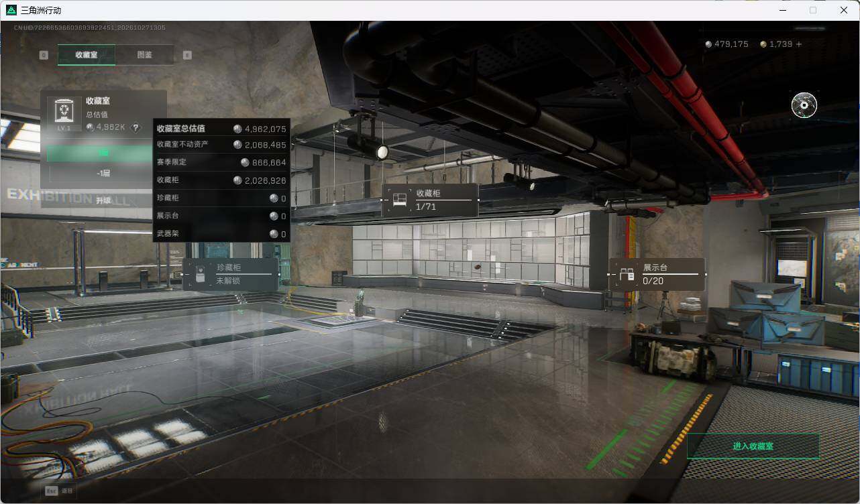The image size is (860, 504).
Task: Click the 展示台 0 value row
Action: point(221,216)
